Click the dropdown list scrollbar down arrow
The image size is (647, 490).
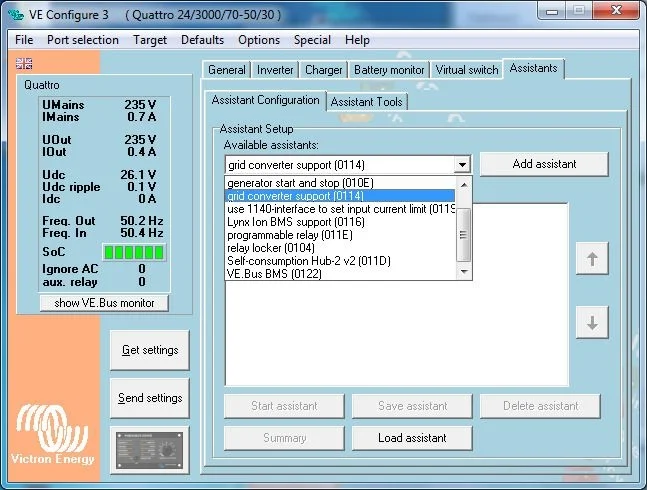coord(464,272)
